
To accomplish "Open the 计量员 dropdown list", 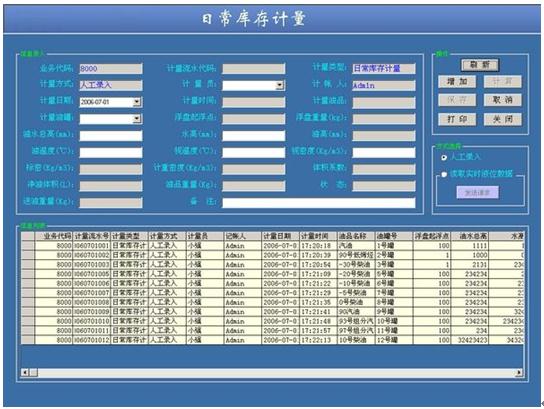I will [x=279, y=85].
